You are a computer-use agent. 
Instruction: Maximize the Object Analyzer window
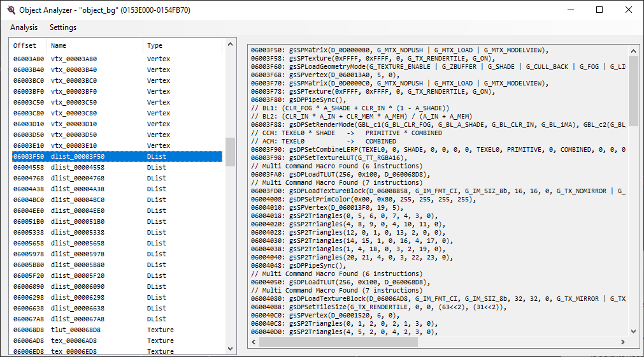pyautogui.click(x=599, y=10)
